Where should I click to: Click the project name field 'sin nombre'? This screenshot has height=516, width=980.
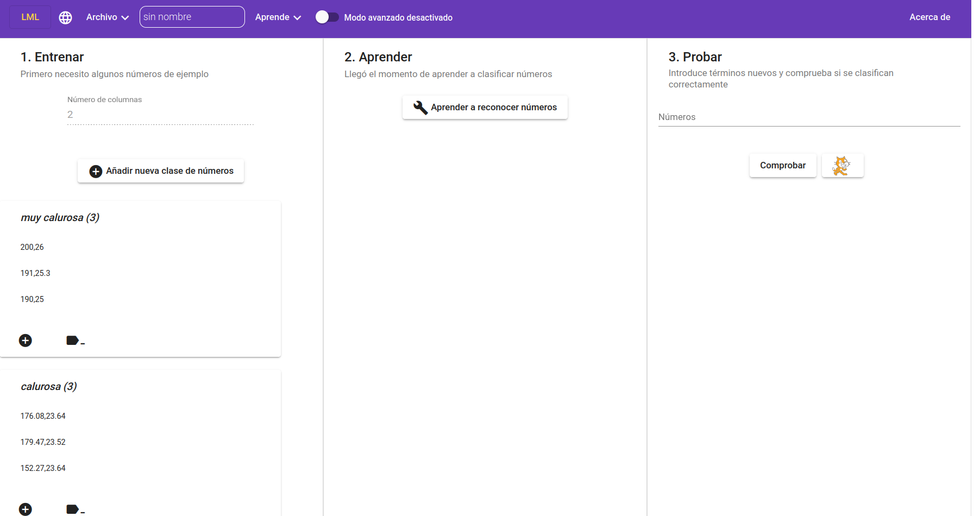[x=192, y=17]
